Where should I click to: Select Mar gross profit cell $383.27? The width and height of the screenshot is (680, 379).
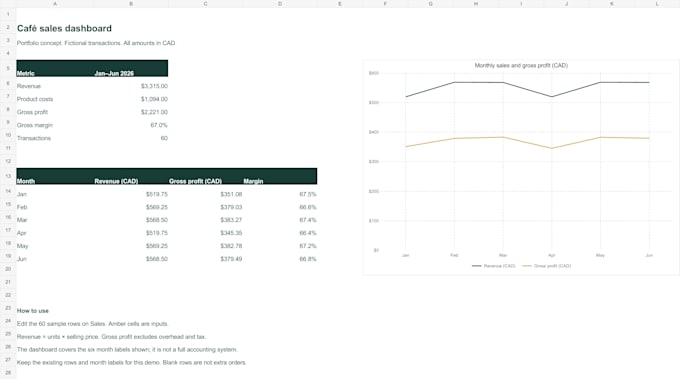(x=231, y=220)
